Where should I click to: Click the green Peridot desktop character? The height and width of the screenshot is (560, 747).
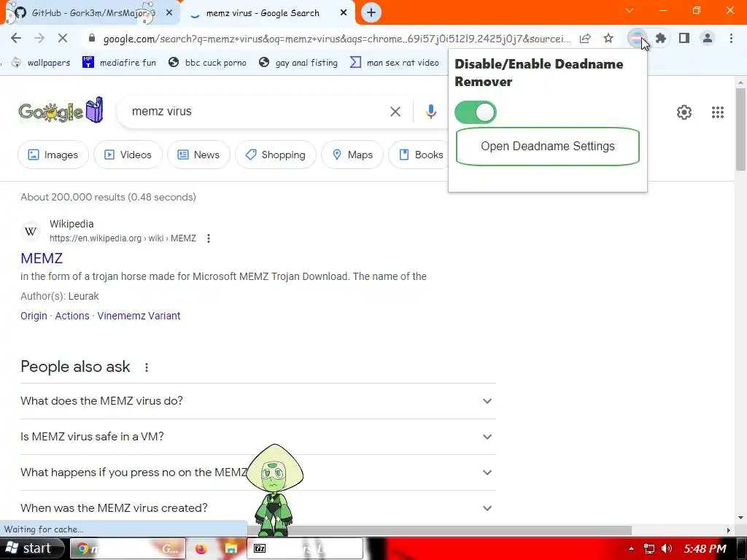click(274, 491)
